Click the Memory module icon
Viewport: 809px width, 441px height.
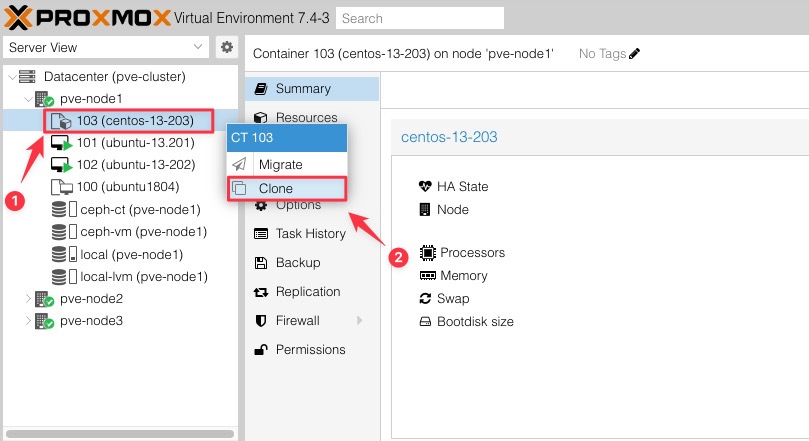[427, 275]
